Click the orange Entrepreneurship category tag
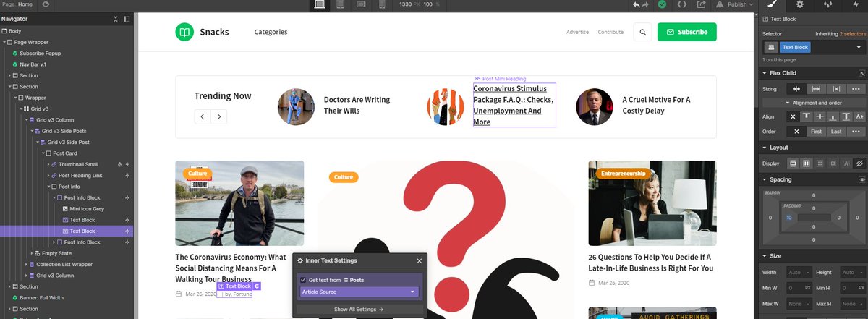The image size is (868, 319). click(x=624, y=174)
